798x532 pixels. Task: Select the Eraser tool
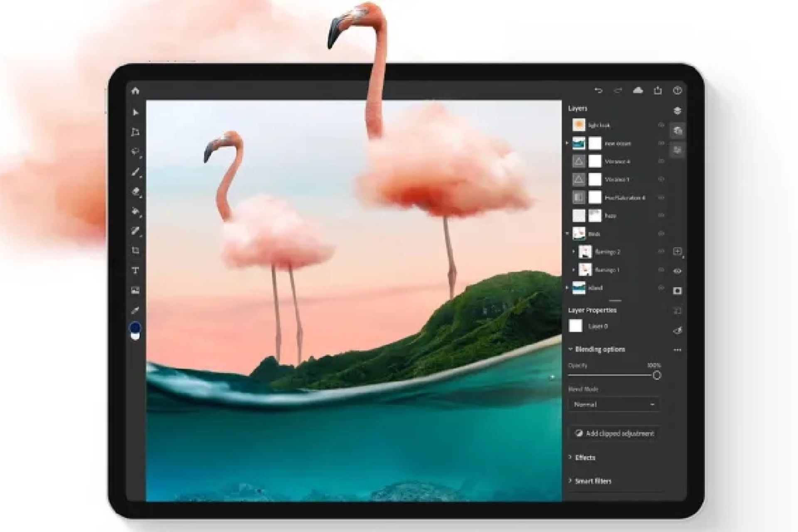point(135,192)
